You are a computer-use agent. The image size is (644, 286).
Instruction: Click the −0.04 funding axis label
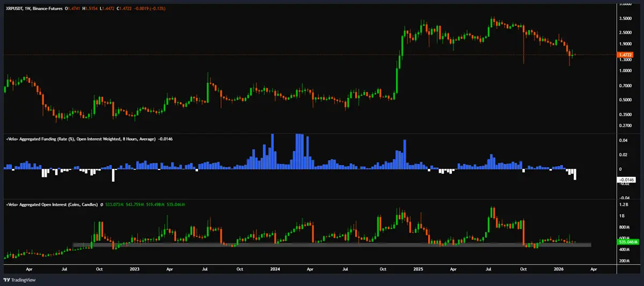coord(624,197)
